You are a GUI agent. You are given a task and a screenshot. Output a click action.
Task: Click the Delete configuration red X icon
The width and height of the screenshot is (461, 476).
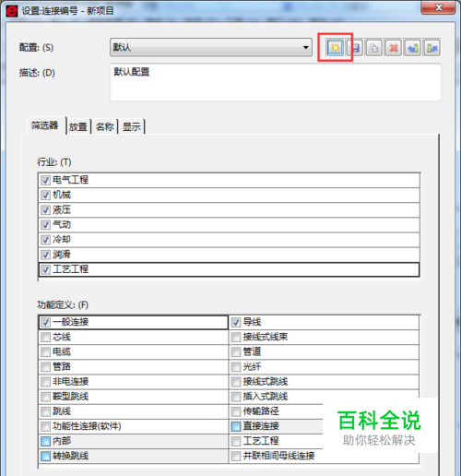pyautogui.click(x=394, y=48)
